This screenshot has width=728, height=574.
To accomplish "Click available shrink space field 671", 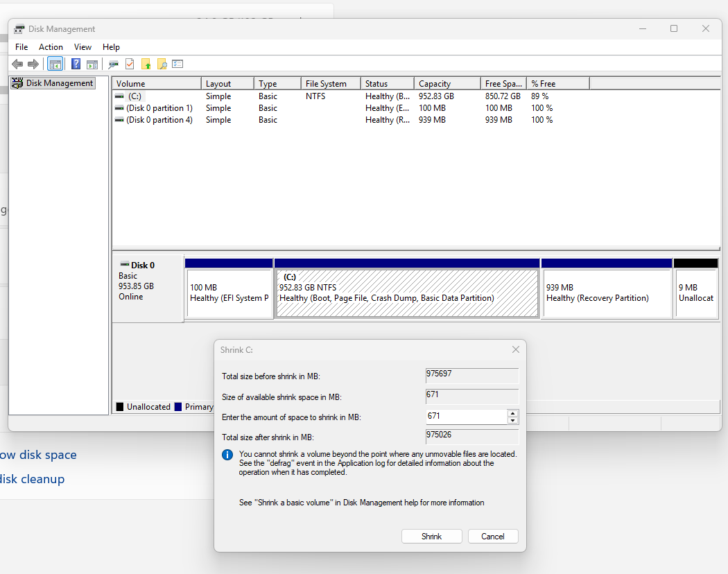I will coord(471,396).
